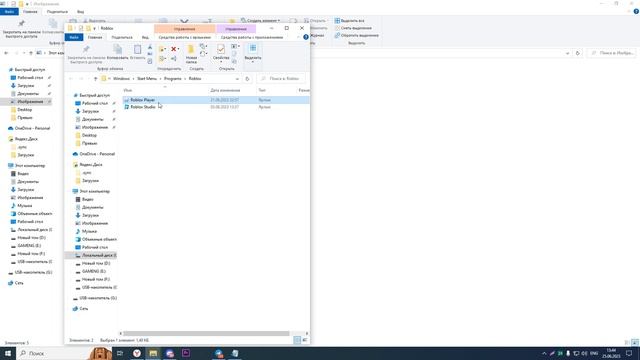Switch to details view in Roblox window status bar
Image resolution: width=640 pixels, height=360 pixels.
[x=297, y=340]
